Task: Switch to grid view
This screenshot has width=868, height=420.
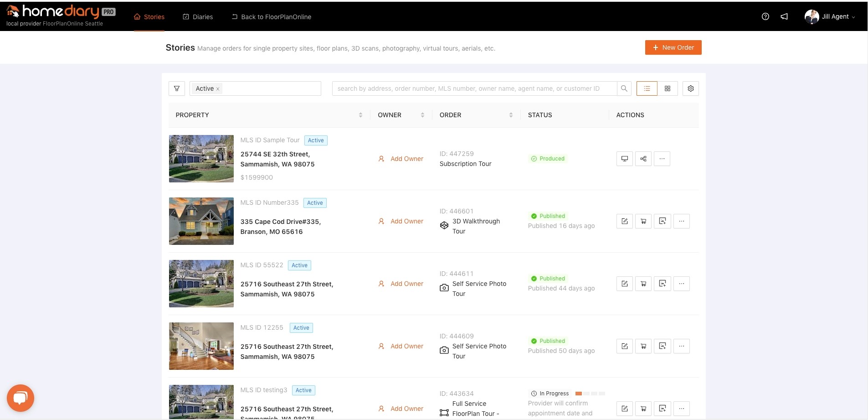Action: tap(667, 88)
